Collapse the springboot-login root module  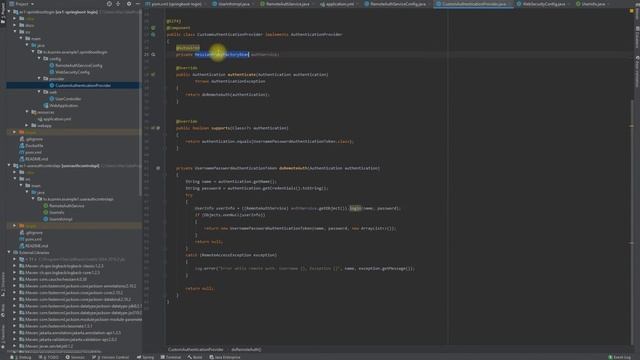(9, 12)
